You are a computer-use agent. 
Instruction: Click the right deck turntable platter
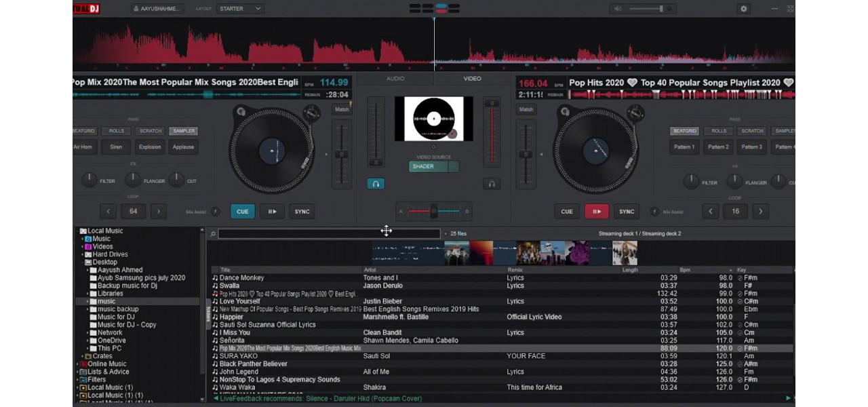click(595, 149)
